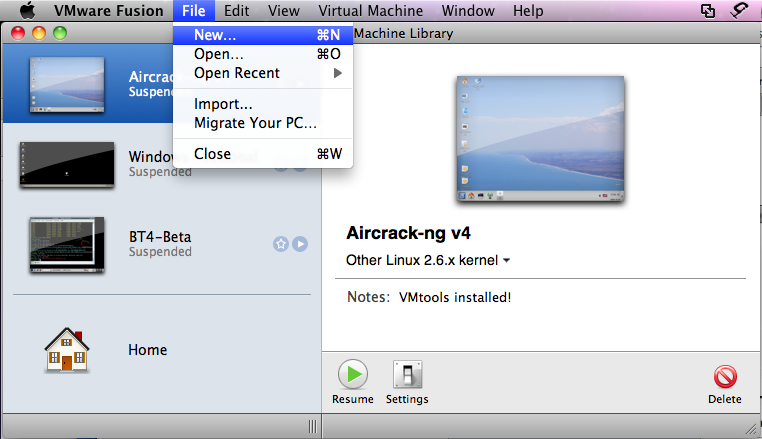The width and height of the screenshot is (762, 439).
Task: Click the sidebar splitter handle in bottom bar
Action: coord(312,426)
